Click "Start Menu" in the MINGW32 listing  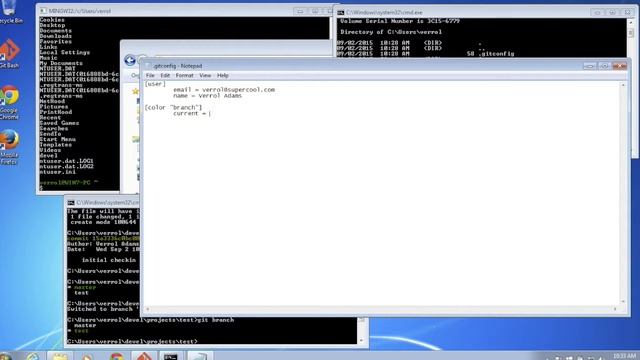[x=58, y=140]
